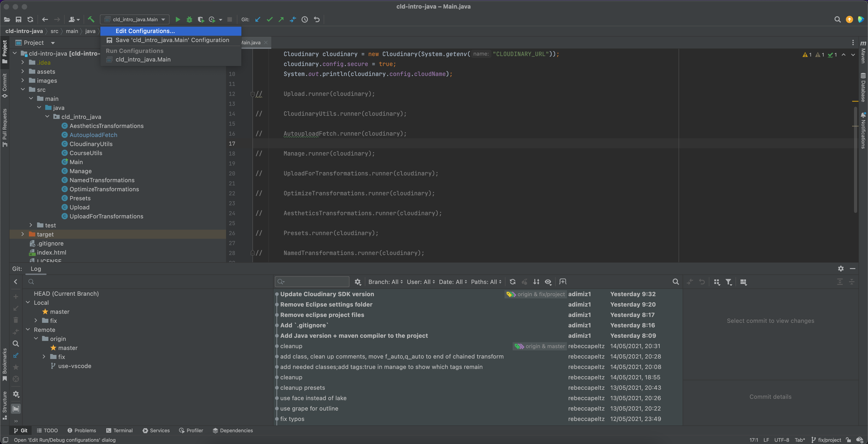Select 'Edit Configurations...' menu item

point(146,31)
